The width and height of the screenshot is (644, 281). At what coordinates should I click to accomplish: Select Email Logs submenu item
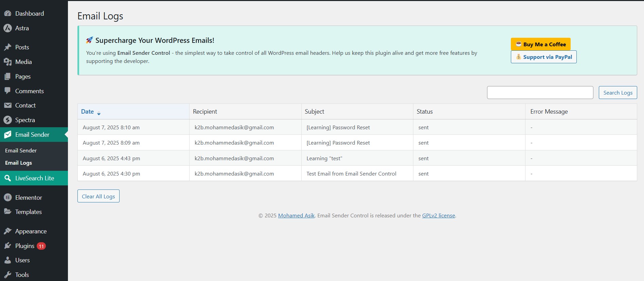[x=18, y=163]
